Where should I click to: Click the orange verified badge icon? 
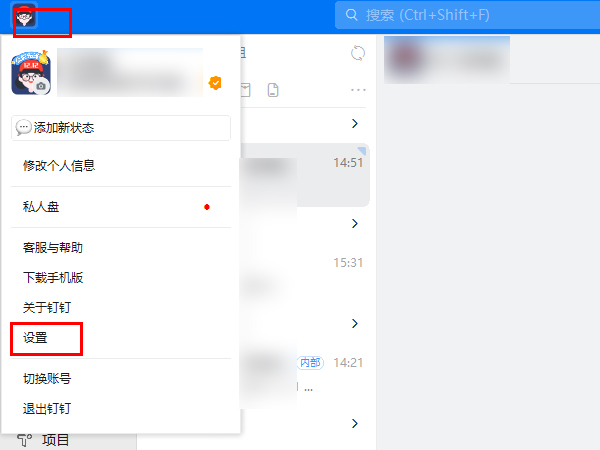pyautogui.click(x=215, y=83)
